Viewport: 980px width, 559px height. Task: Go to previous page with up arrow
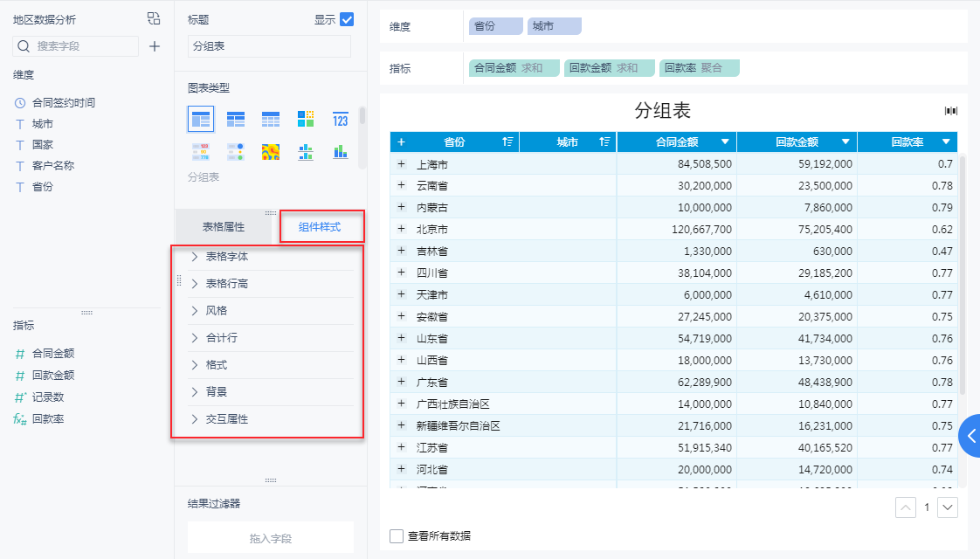(x=906, y=507)
